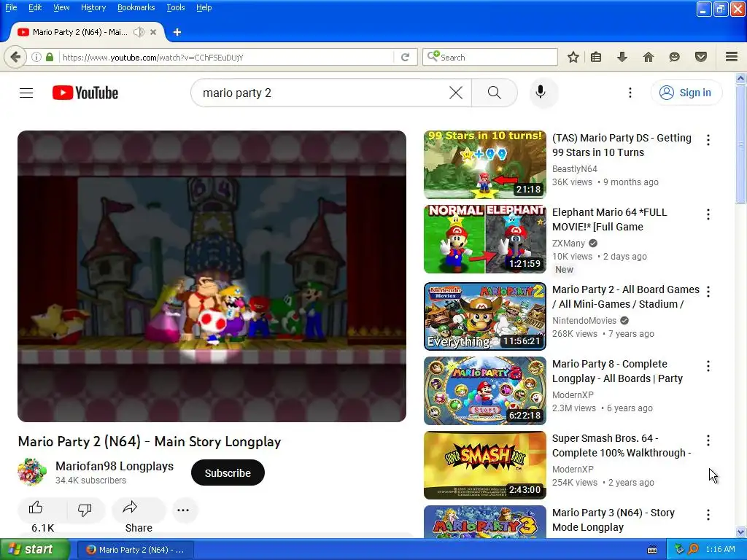Click the ZXMany channel name
This screenshot has height=560, width=747.
(568, 244)
